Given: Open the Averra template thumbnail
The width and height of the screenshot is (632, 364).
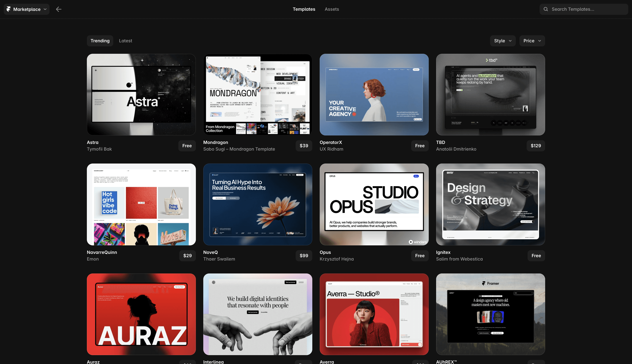Looking at the screenshot, I should 374,314.
